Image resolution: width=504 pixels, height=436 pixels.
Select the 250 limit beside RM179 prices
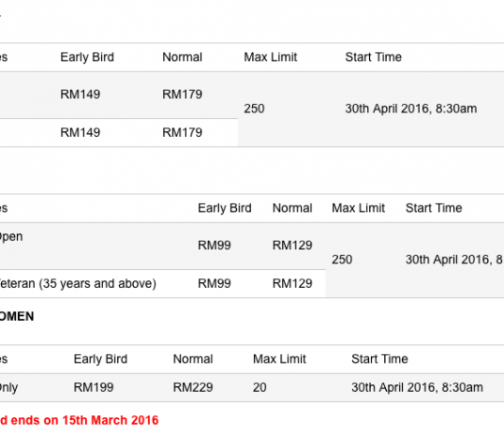[254, 109]
